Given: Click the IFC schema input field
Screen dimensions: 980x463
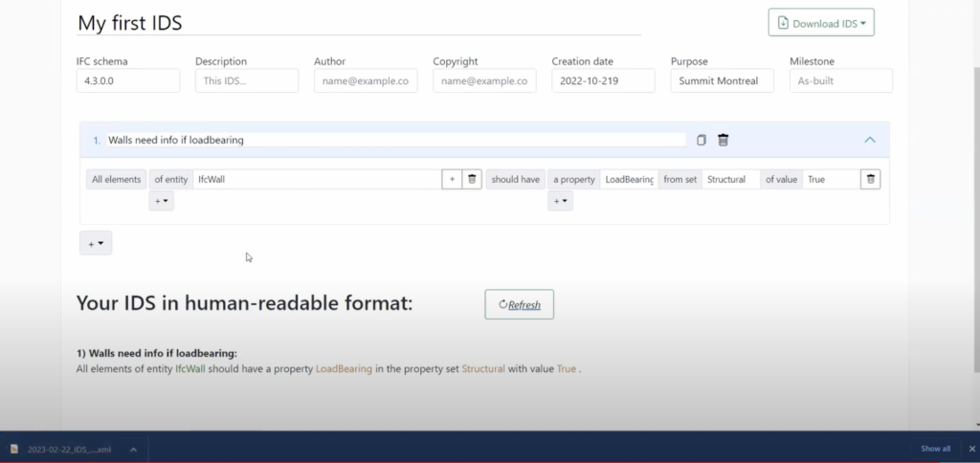Looking at the screenshot, I should [128, 81].
